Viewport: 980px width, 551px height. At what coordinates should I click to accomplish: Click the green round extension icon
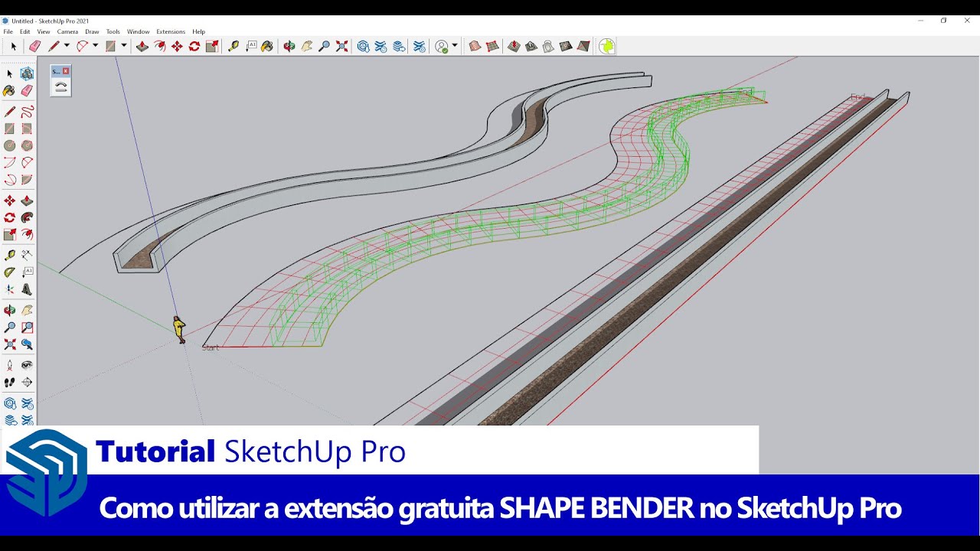point(606,47)
